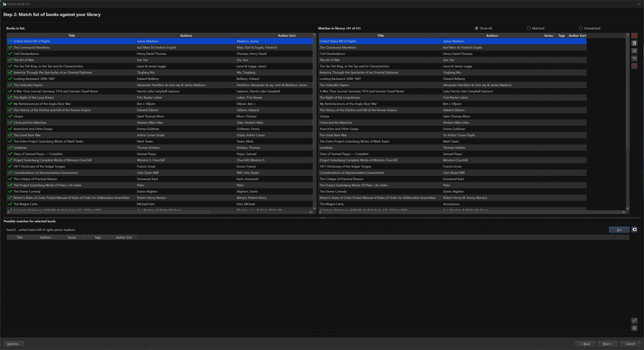
Task: Select the Show All radio button
Action: 476,28
